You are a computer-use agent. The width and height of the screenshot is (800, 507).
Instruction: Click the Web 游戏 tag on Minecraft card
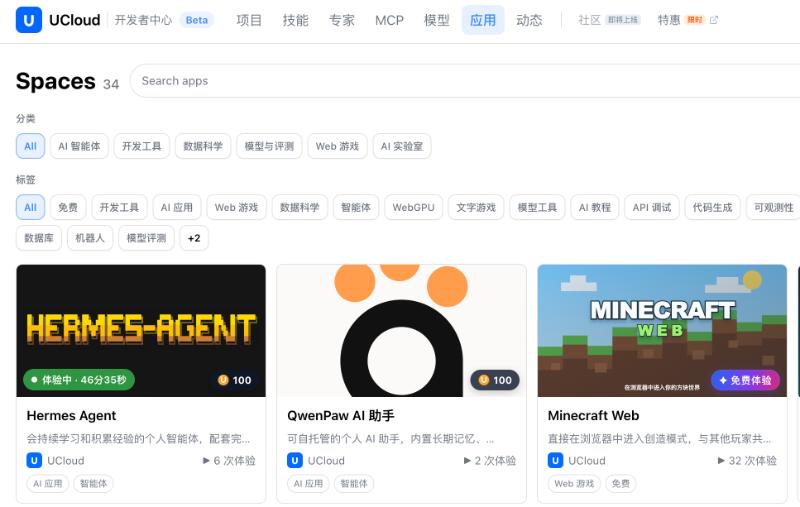(574, 484)
